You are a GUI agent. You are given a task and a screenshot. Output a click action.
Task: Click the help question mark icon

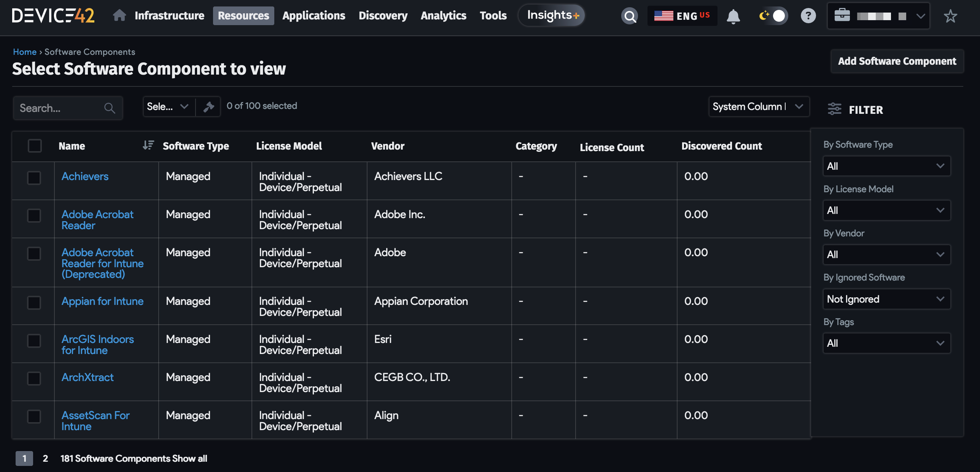click(808, 16)
